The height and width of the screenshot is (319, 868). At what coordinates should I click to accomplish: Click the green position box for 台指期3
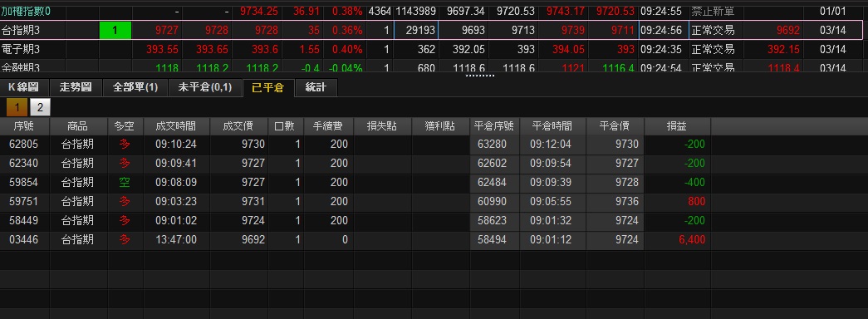coord(115,30)
